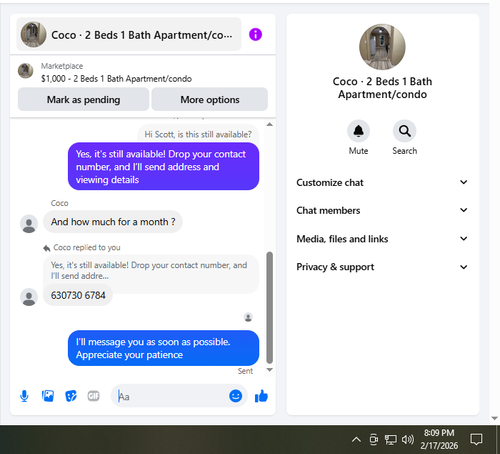The height and width of the screenshot is (454, 500).
Task: Click the microphone voice clip icon
Action: [x=24, y=396]
